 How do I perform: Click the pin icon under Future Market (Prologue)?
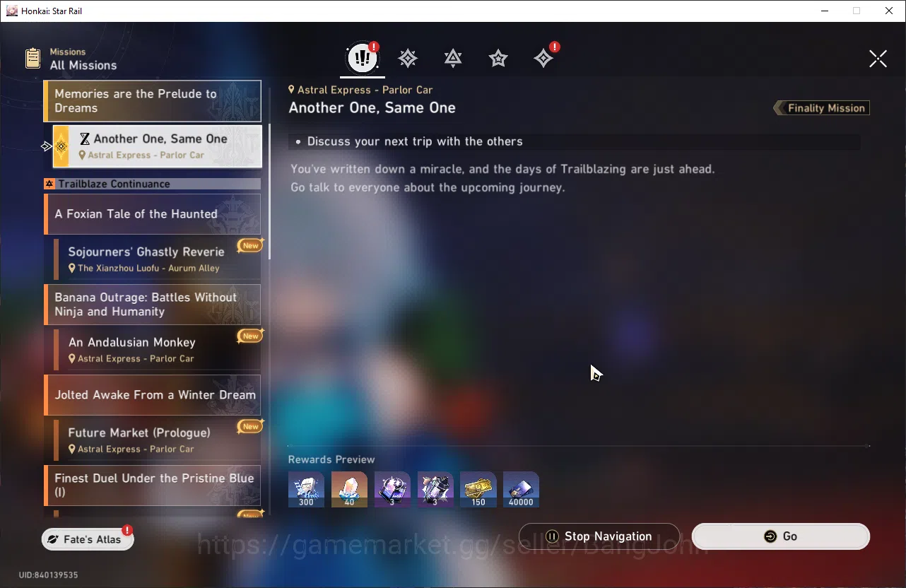tap(72, 449)
